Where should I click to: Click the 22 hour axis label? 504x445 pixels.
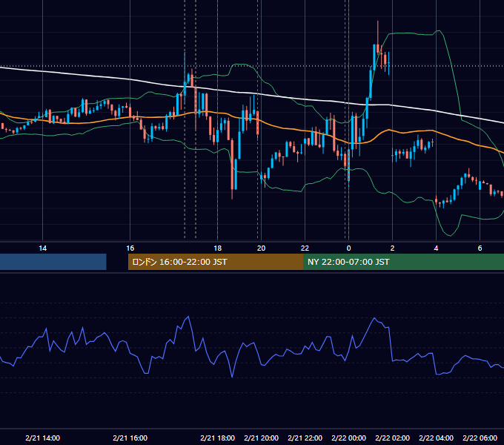[x=305, y=248]
